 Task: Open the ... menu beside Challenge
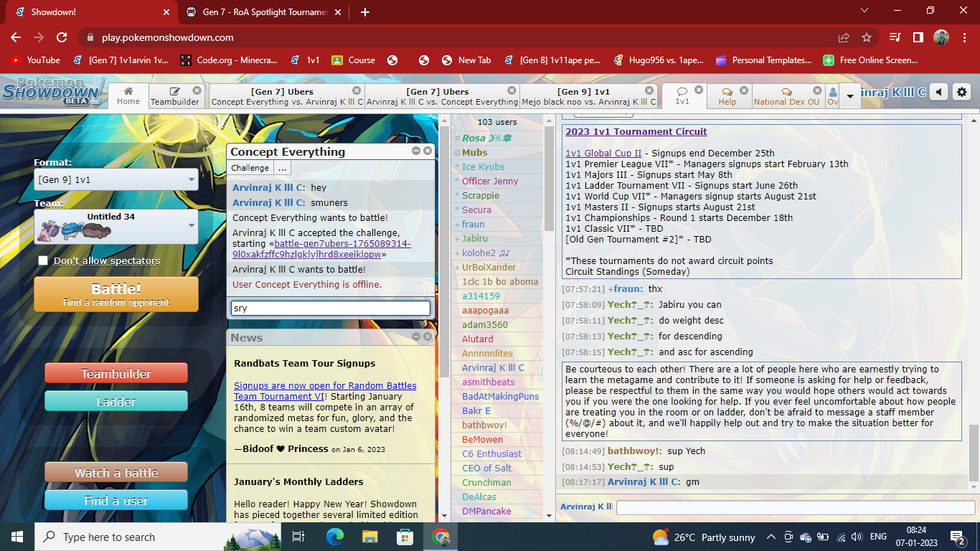click(282, 168)
